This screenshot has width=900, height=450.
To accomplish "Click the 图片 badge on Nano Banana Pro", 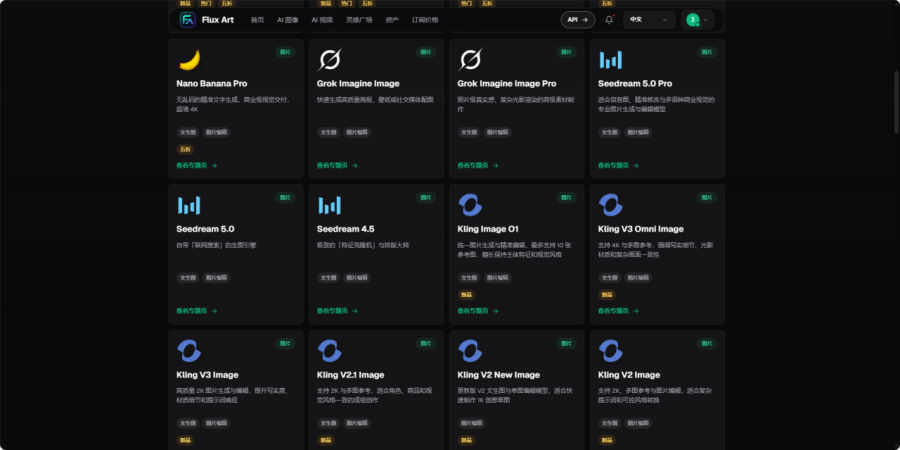I will pos(285,52).
